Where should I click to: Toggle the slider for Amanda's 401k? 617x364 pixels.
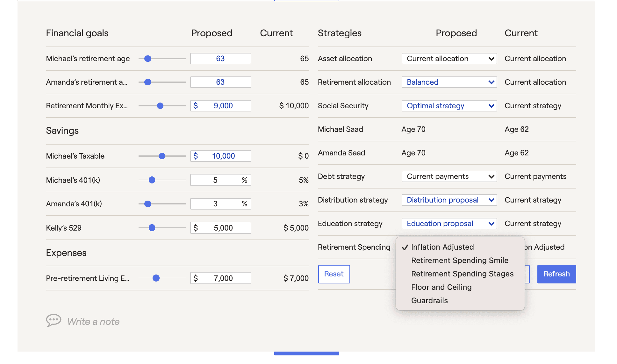(x=149, y=204)
